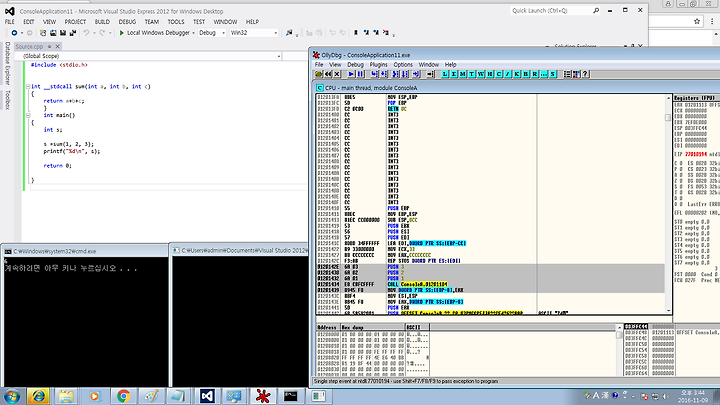Open Visual Studio TOOLS menu
Image resolution: width=720 pixels, height=405 pixels.
click(x=176, y=22)
